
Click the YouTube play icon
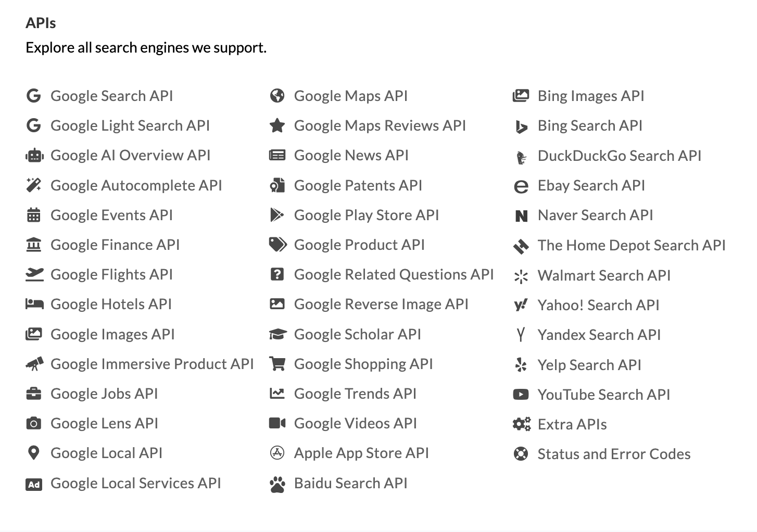click(521, 395)
